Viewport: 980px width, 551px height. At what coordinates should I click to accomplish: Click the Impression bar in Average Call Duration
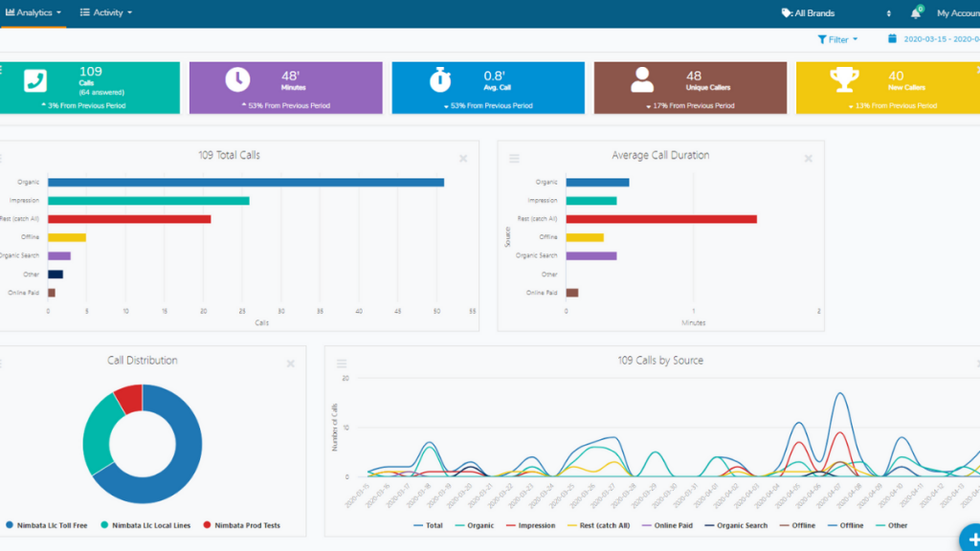[x=591, y=201]
